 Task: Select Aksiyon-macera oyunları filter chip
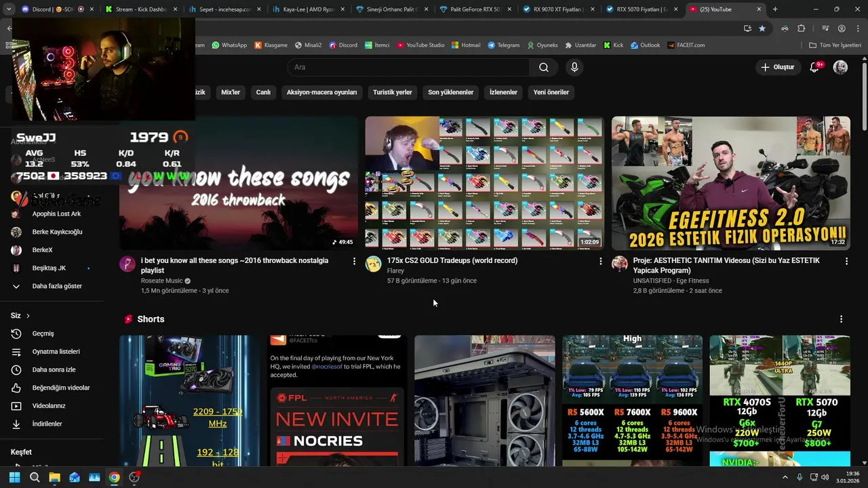(321, 92)
